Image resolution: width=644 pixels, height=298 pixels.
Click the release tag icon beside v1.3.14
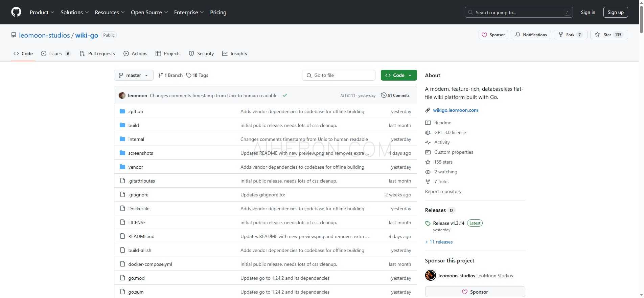[x=428, y=223]
